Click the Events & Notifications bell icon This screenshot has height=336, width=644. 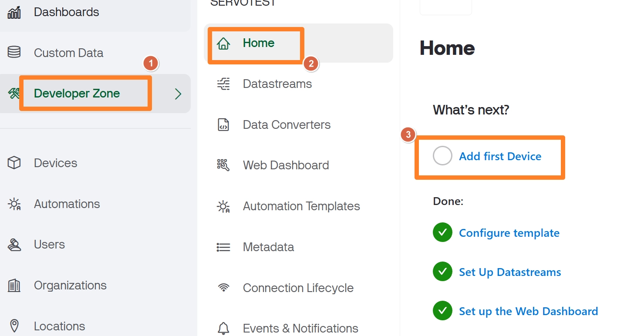coord(223,328)
